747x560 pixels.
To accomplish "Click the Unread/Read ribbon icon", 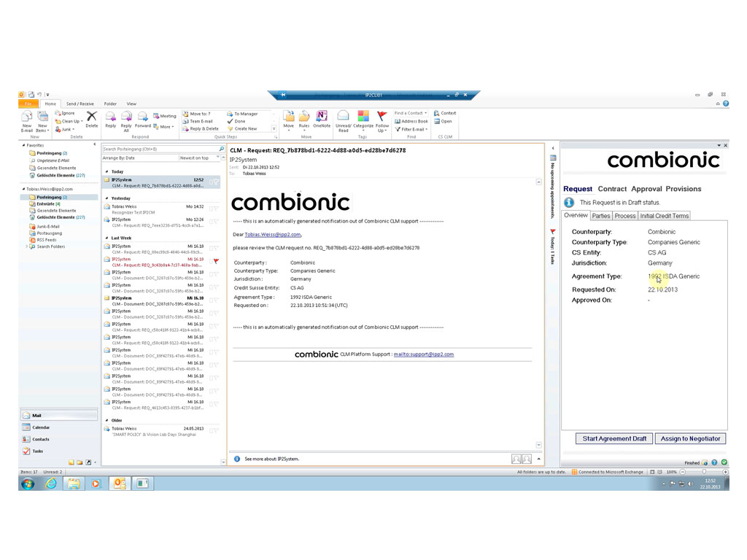I will 344,120.
